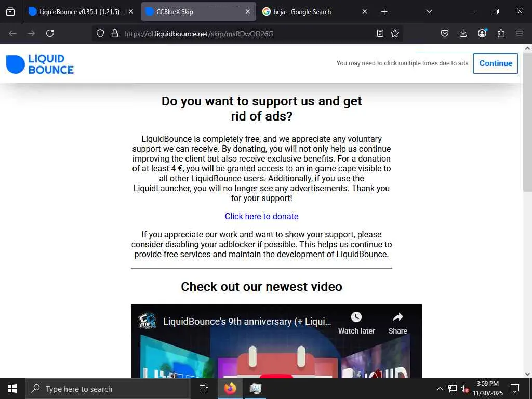The height and width of the screenshot is (399, 532).
Task: Open the muted volume tray icon
Action: 465,389
